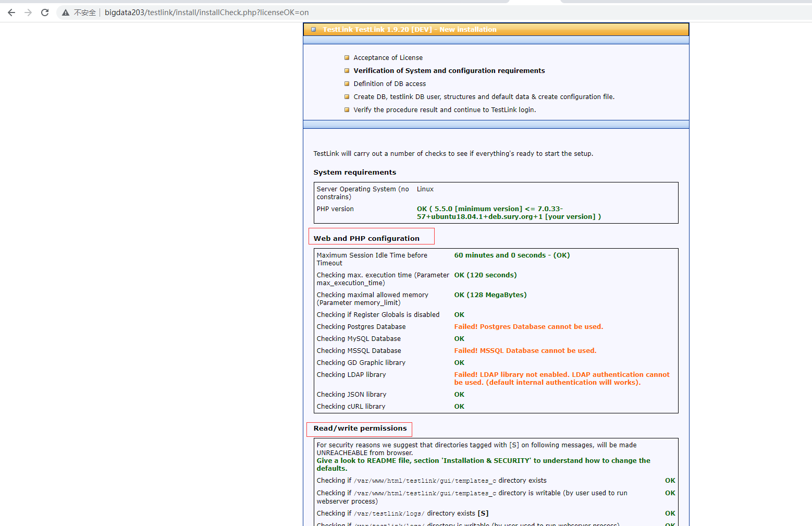Click OK for templates_c directory exists
Viewport: 812px width, 526px height.
point(670,481)
